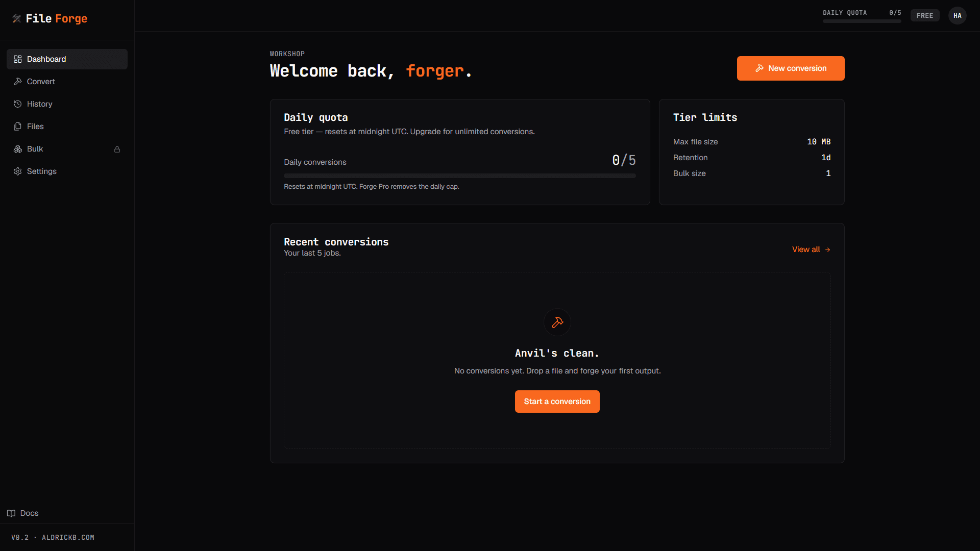This screenshot has width=980, height=551.
Task: Open the Dashboard menu item
Action: tap(67, 59)
